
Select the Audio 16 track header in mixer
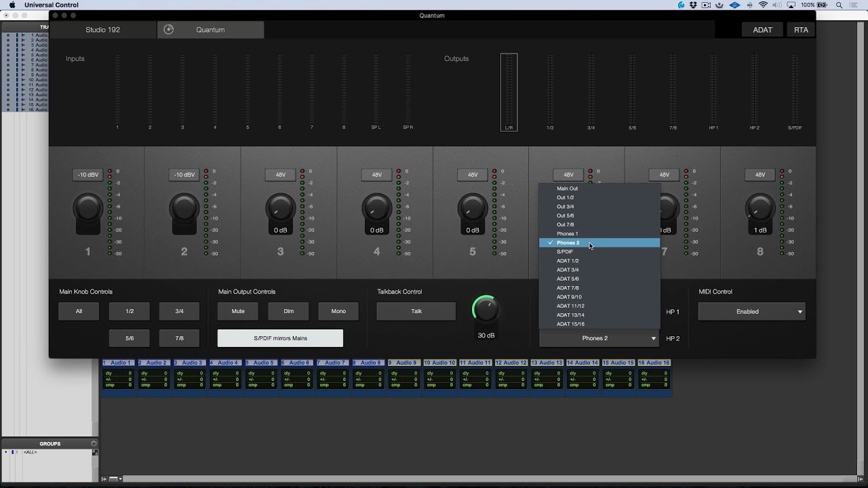click(x=654, y=363)
